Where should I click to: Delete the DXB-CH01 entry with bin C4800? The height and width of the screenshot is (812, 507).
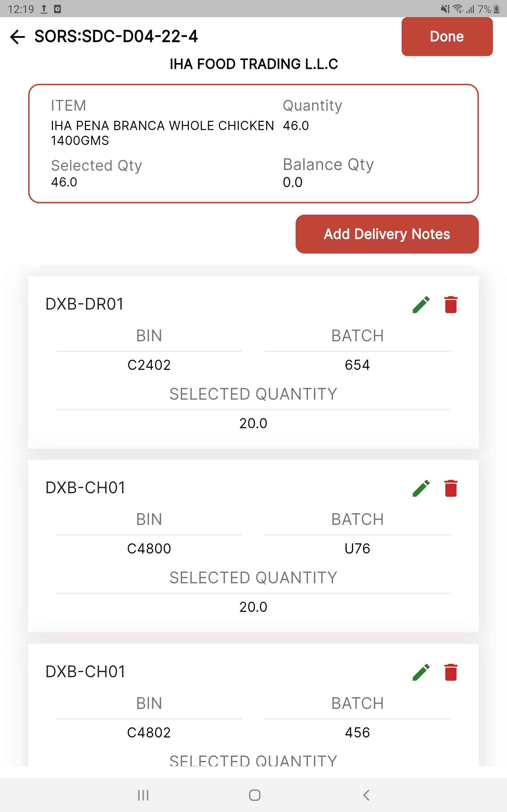click(x=451, y=488)
